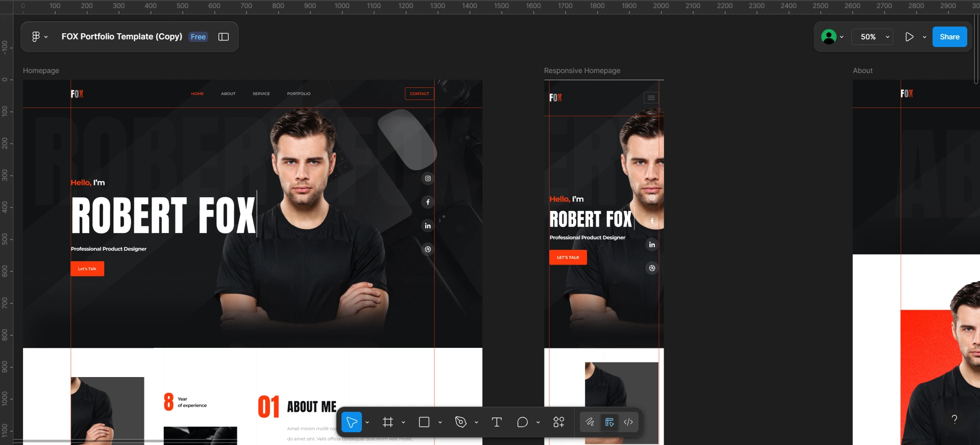Select the Frame tool
This screenshot has height=445, width=980.
388,422
